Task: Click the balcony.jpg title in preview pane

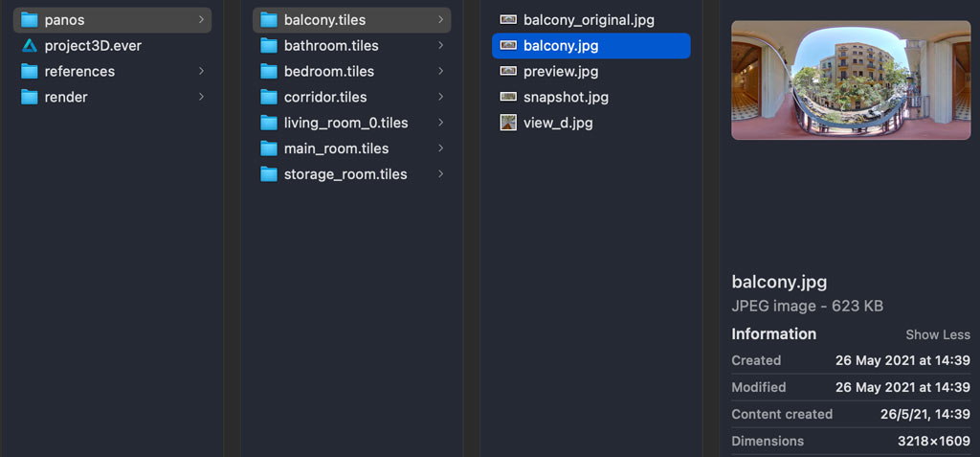Action: coord(779,282)
